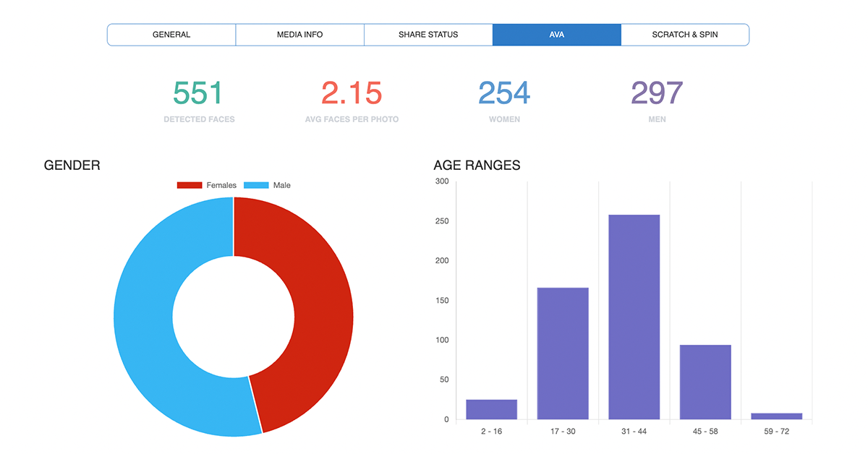Toggle the Females legend entry
This screenshot has width=868, height=454.
point(207,186)
